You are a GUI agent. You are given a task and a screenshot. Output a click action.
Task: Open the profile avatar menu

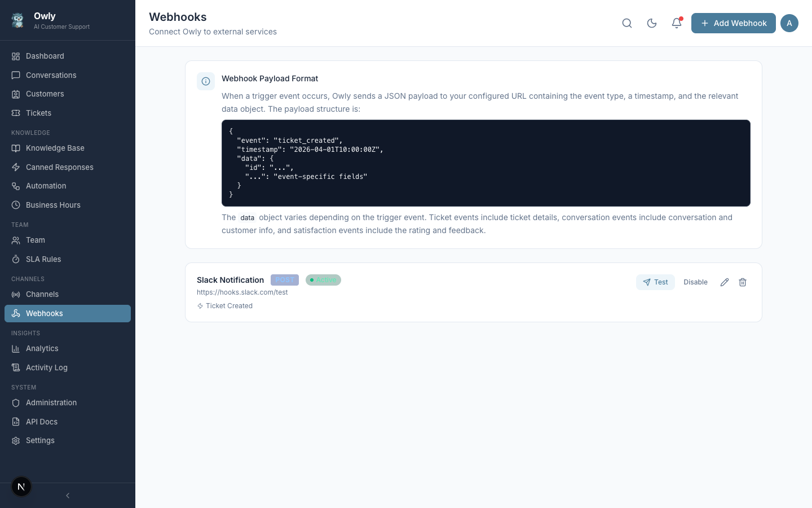point(789,23)
